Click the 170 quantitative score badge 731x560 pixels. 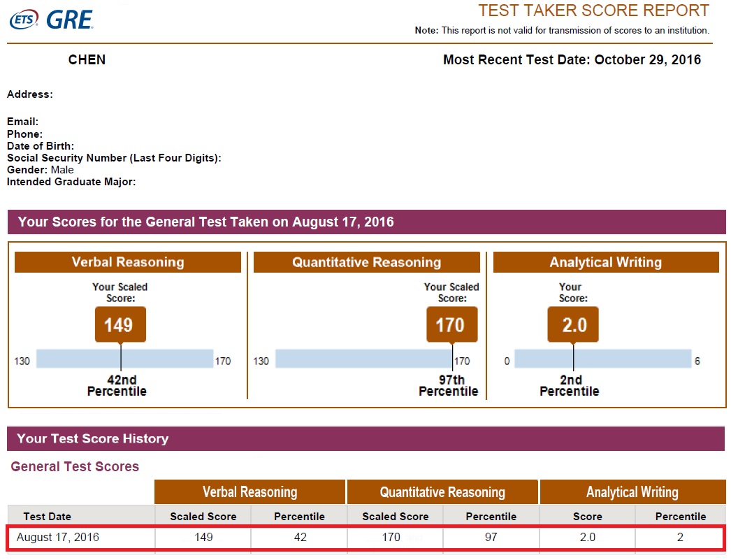click(x=451, y=324)
